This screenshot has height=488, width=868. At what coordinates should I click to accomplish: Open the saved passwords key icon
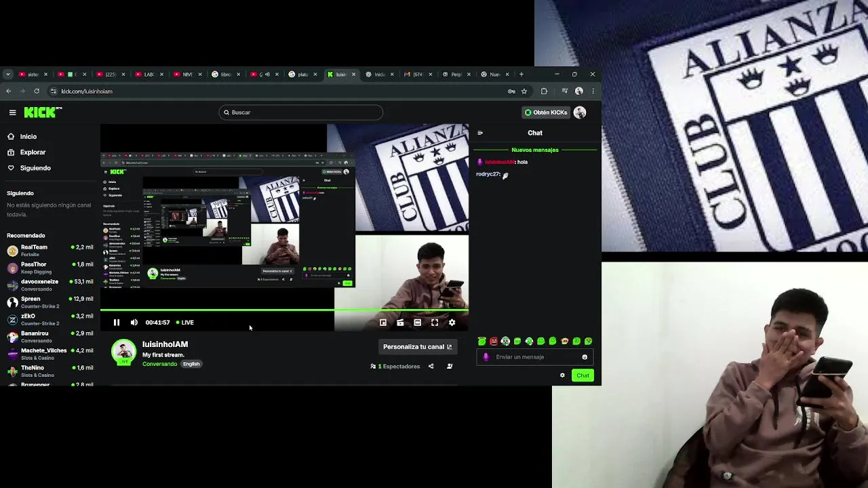pyautogui.click(x=511, y=91)
